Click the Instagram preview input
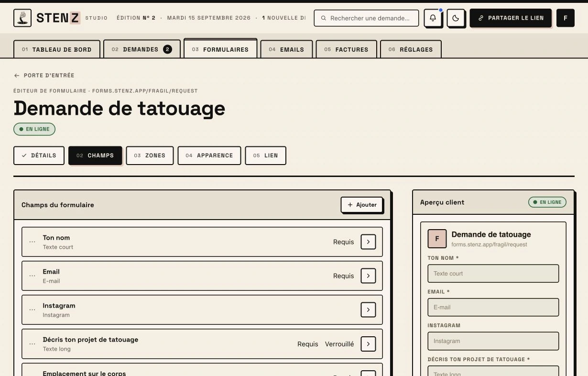 pyautogui.click(x=493, y=341)
